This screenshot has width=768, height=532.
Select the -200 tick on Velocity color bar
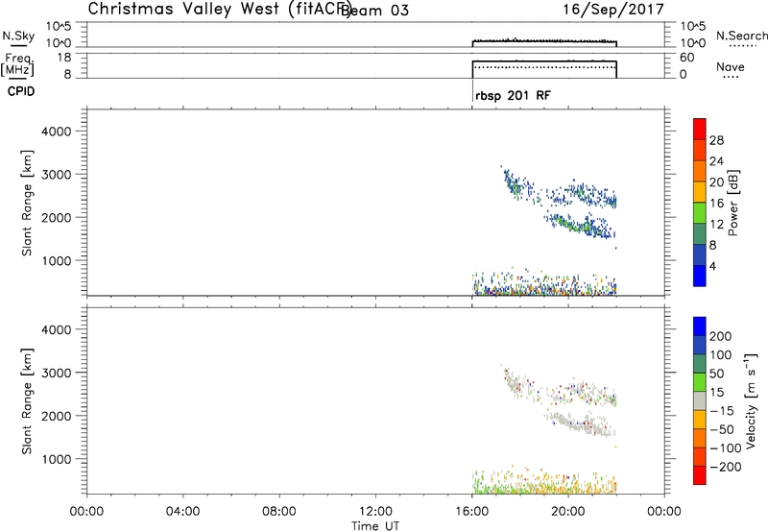[x=725, y=467]
